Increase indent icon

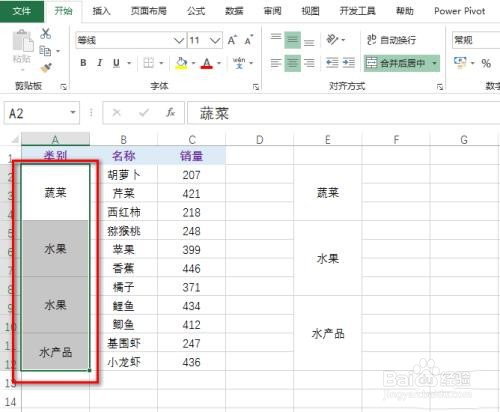point(349,63)
